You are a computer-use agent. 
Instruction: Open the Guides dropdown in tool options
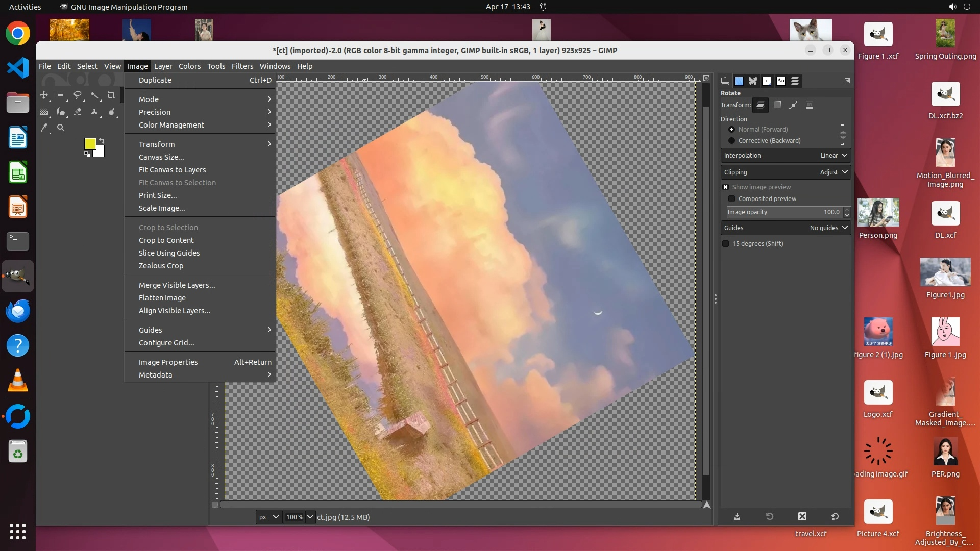click(786, 228)
